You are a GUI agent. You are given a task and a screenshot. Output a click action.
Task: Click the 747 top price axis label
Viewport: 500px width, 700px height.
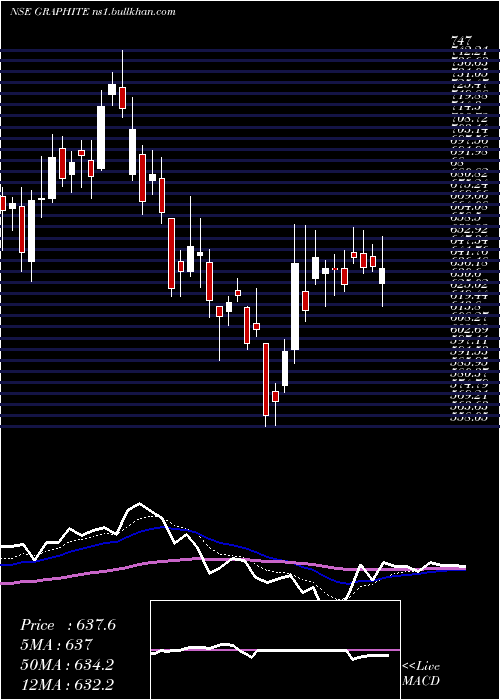[462, 41]
